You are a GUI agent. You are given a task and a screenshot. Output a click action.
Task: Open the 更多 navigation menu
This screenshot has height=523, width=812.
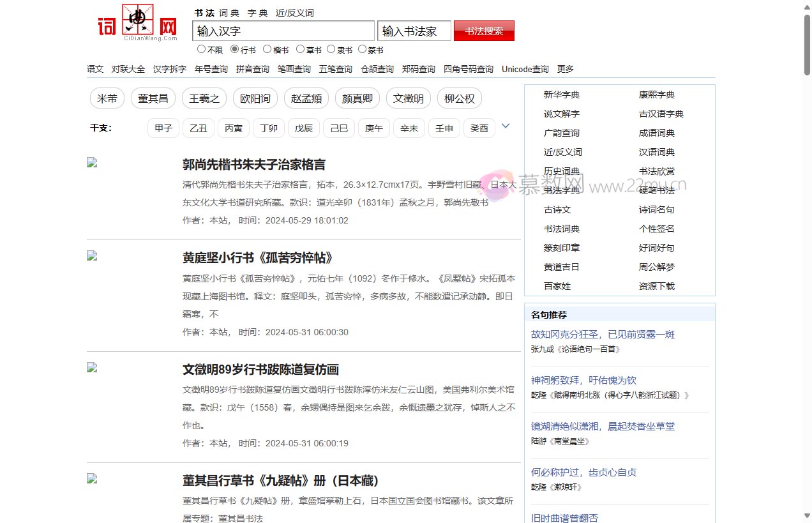(565, 69)
